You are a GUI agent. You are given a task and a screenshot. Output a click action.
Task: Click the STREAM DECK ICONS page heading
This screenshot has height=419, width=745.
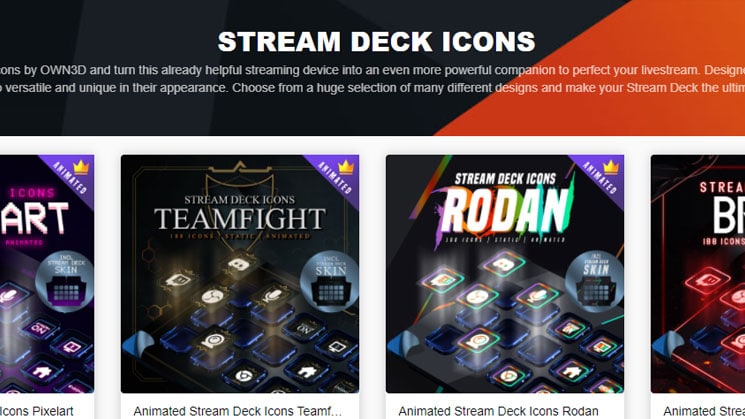(376, 41)
